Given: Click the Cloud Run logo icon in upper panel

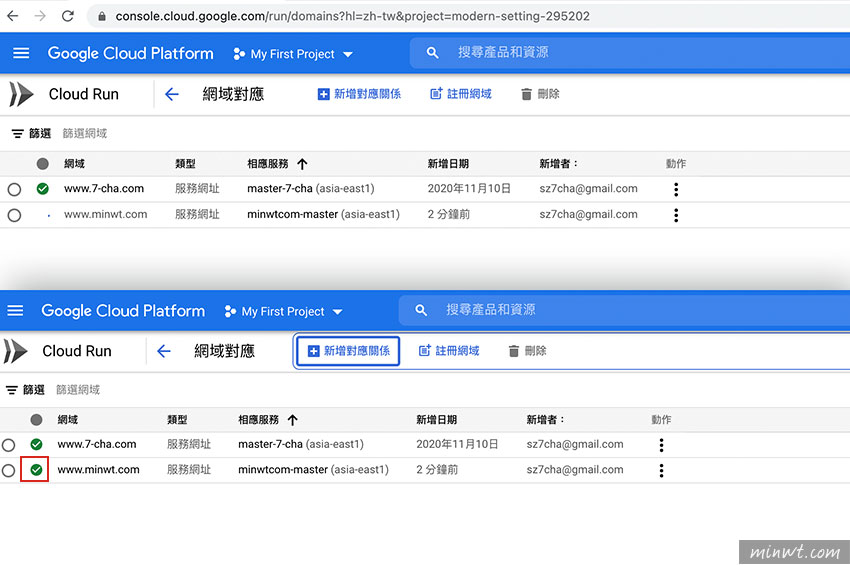Looking at the screenshot, I should click(21, 94).
